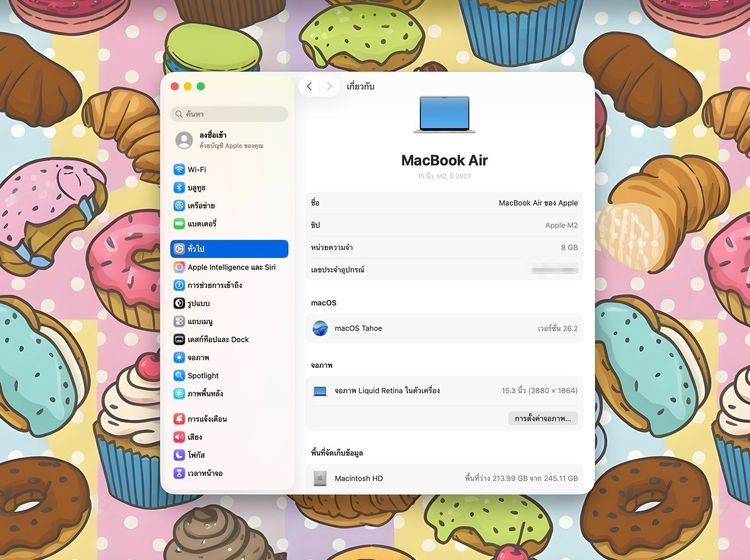
Task: Click the computer name 'MacBook Air ของ Apple'
Action: (x=538, y=203)
